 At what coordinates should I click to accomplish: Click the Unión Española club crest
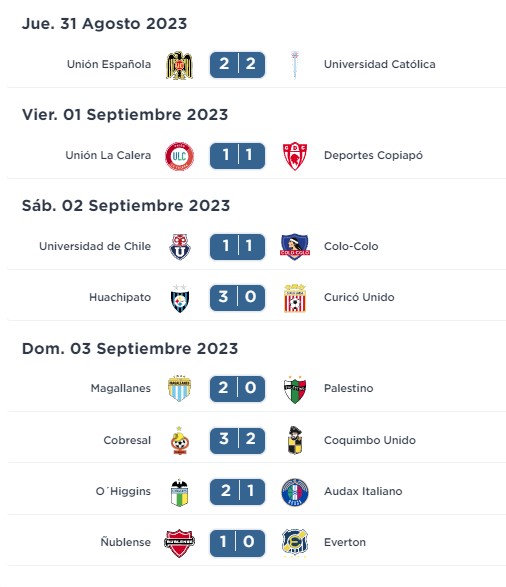[x=179, y=65]
